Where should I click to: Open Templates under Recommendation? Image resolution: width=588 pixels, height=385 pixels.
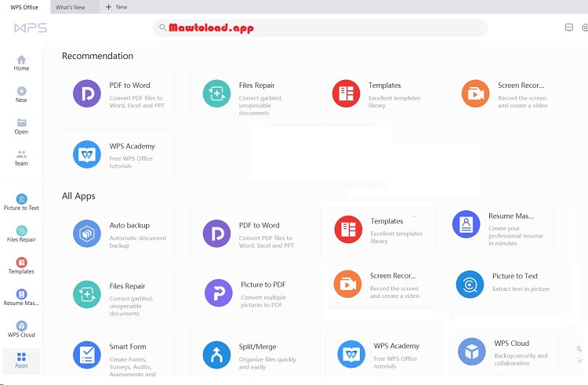377,93
